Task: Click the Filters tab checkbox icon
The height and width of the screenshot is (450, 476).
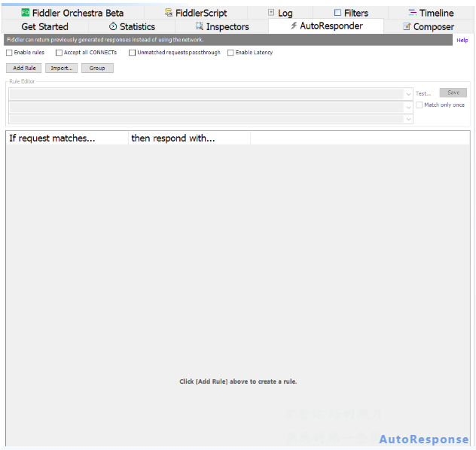Action: coord(337,13)
